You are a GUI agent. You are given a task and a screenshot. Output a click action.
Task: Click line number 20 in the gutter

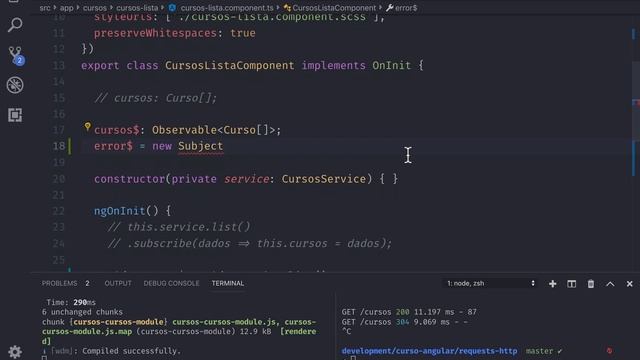pyautogui.click(x=59, y=179)
